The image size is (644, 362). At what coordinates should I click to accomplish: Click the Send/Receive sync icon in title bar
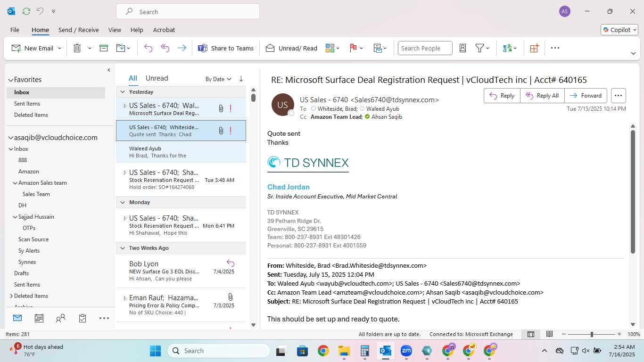point(26,11)
